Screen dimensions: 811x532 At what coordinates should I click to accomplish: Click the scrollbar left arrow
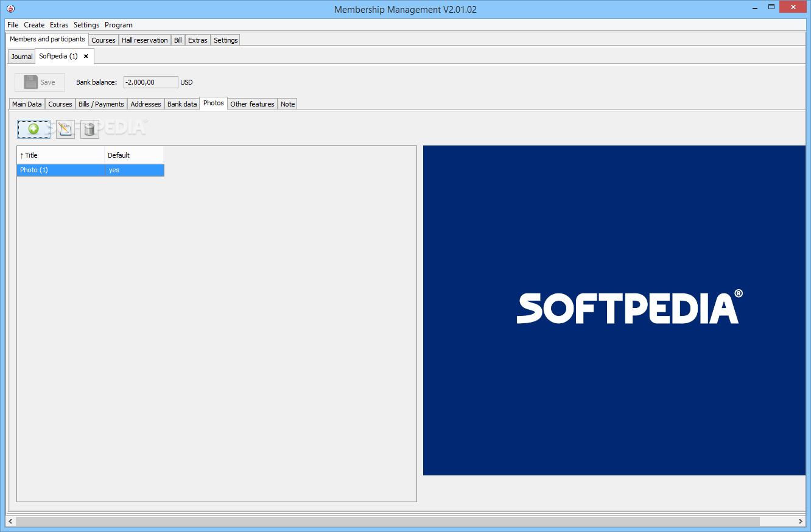(x=10, y=522)
